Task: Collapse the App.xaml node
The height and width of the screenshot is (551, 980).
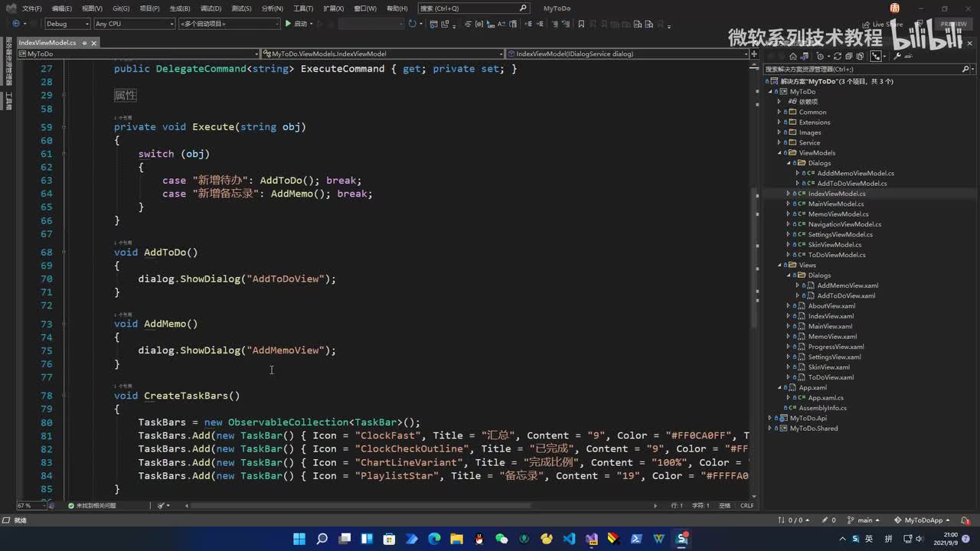Action: [779, 387]
